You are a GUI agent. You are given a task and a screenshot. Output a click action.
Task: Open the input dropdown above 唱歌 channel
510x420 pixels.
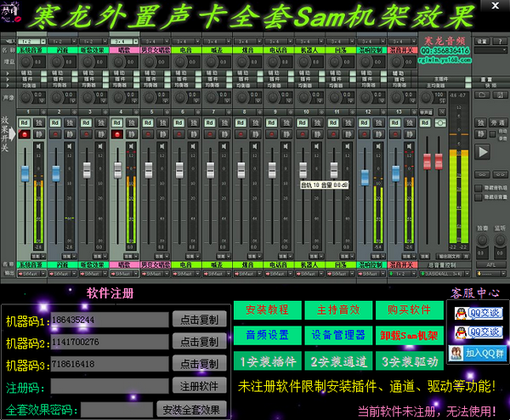point(122,40)
